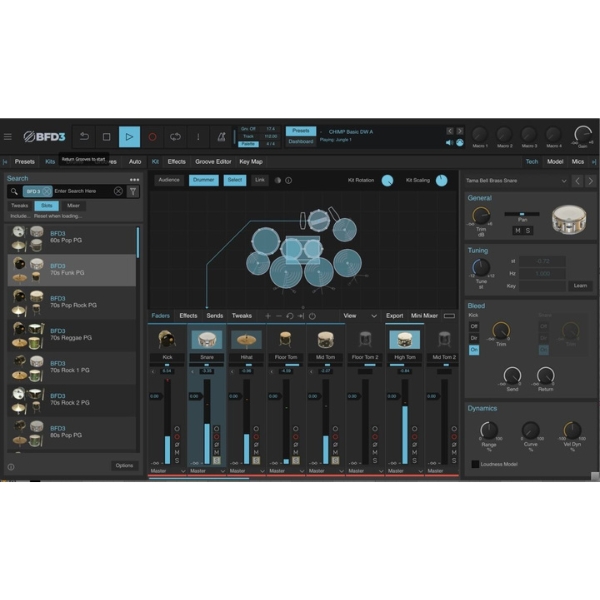Switch to the Groove Editor tab

pyautogui.click(x=213, y=162)
